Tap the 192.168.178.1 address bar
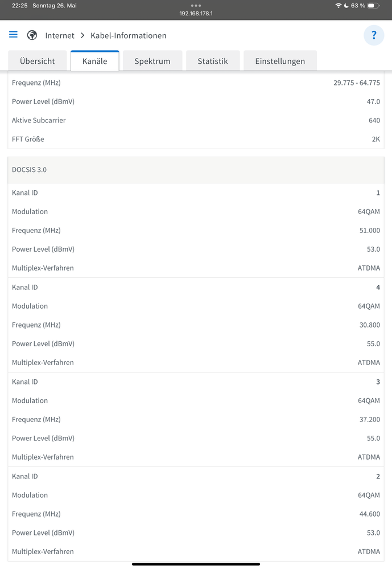392x569 pixels. 196,13
